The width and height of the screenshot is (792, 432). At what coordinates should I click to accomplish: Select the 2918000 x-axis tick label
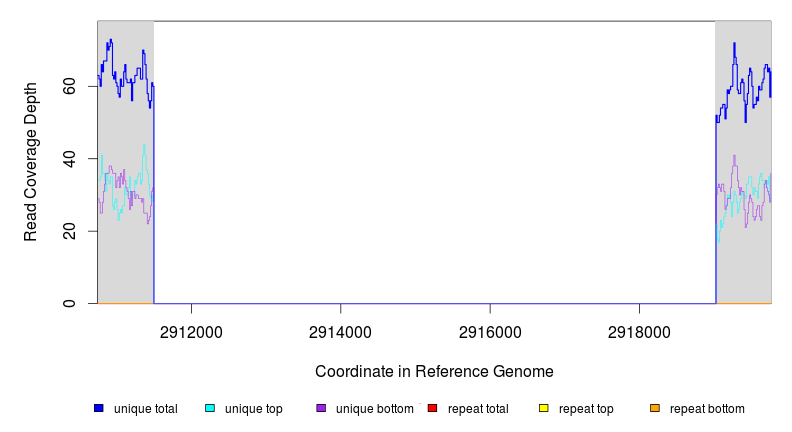[x=639, y=332]
